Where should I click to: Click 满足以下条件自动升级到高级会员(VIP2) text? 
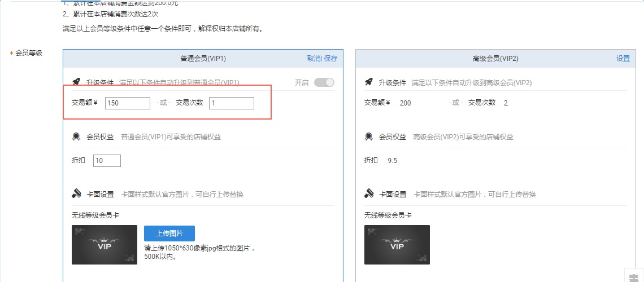tap(472, 82)
